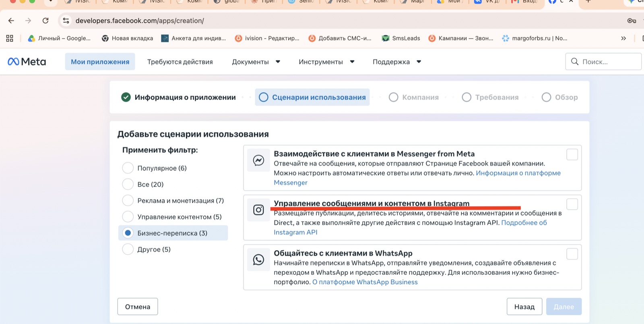Expand the Инструменты dropdown
The width and height of the screenshot is (644, 324).
[326, 62]
